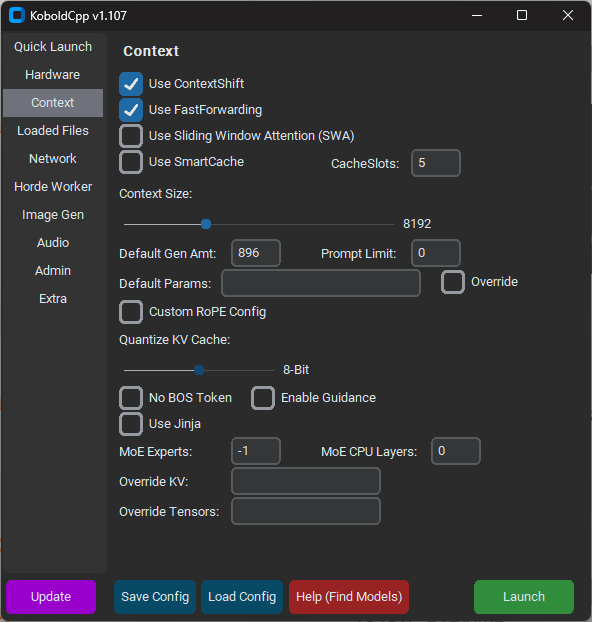Close the KoboldCpp window
Viewport: 592px width, 622px height.
coord(568,15)
